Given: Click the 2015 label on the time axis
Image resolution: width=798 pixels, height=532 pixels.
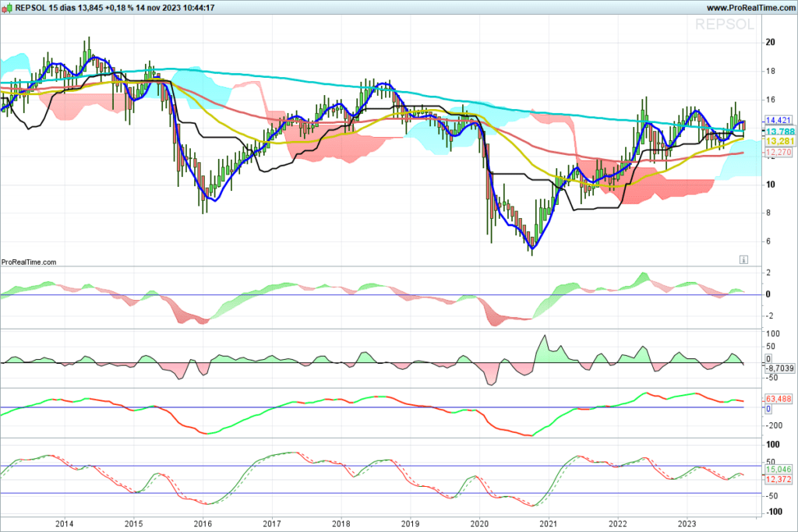Looking at the screenshot, I should pos(134,524).
